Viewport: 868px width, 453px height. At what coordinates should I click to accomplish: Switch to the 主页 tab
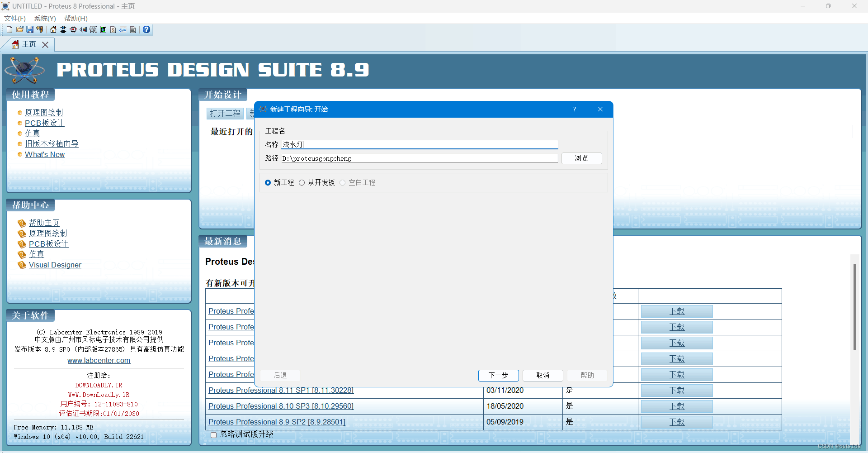(28, 44)
